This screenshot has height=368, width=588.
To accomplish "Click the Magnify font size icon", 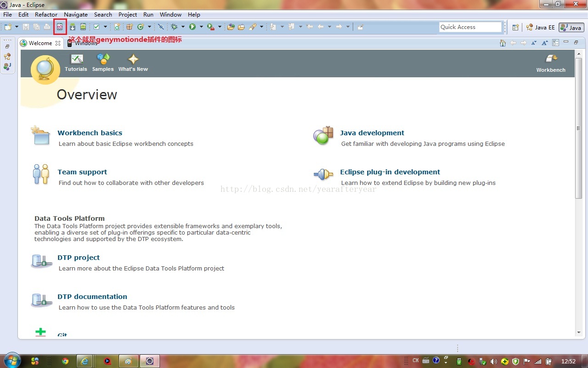I will (x=544, y=43).
